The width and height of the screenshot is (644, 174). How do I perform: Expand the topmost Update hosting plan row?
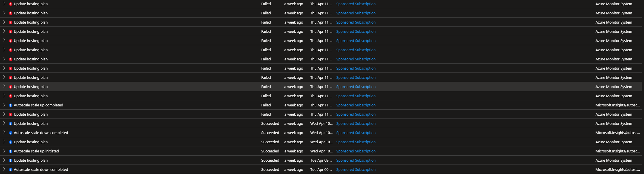[x=4, y=4]
